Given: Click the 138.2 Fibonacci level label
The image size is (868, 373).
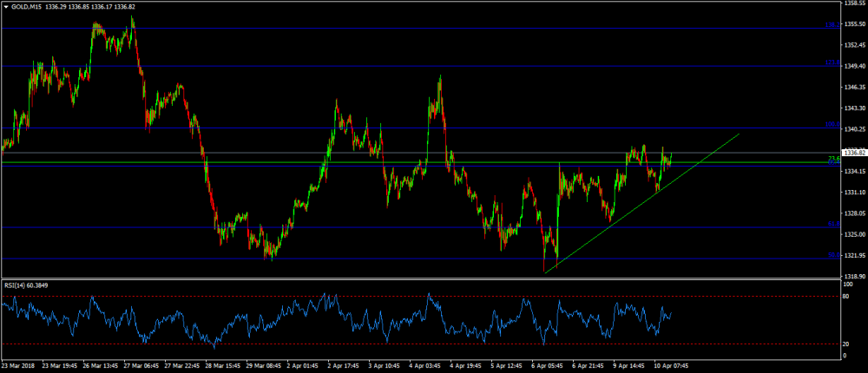Looking at the screenshot, I should pyautogui.click(x=832, y=25).
